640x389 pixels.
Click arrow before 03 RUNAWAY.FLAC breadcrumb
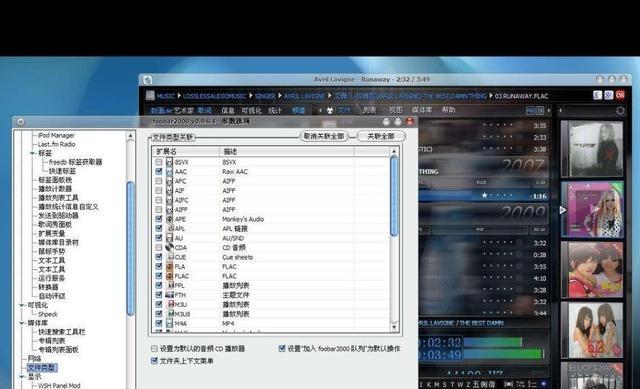click(491, 96)
